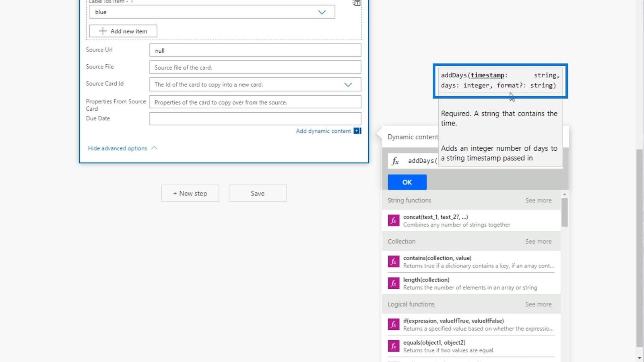The width and height of the screenshot is (644, 362).
Task: Open See more for Logical functions
Action: click(x=538, y=304)
